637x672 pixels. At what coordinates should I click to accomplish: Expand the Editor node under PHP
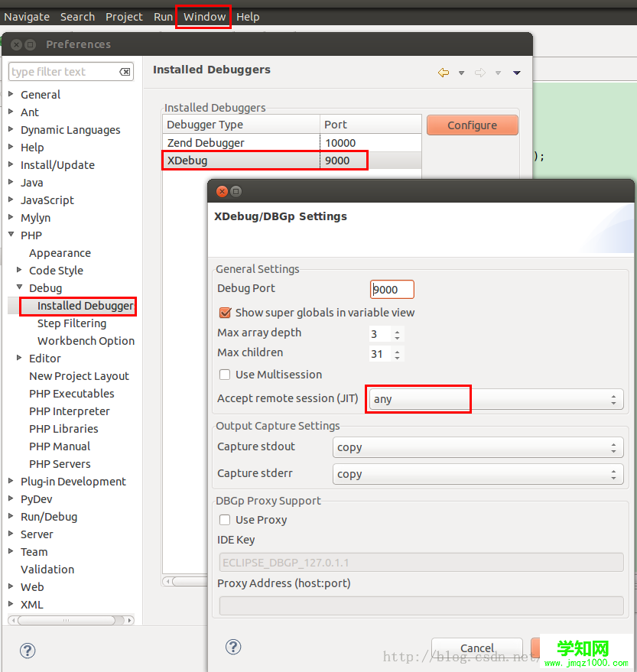point(19,358)
